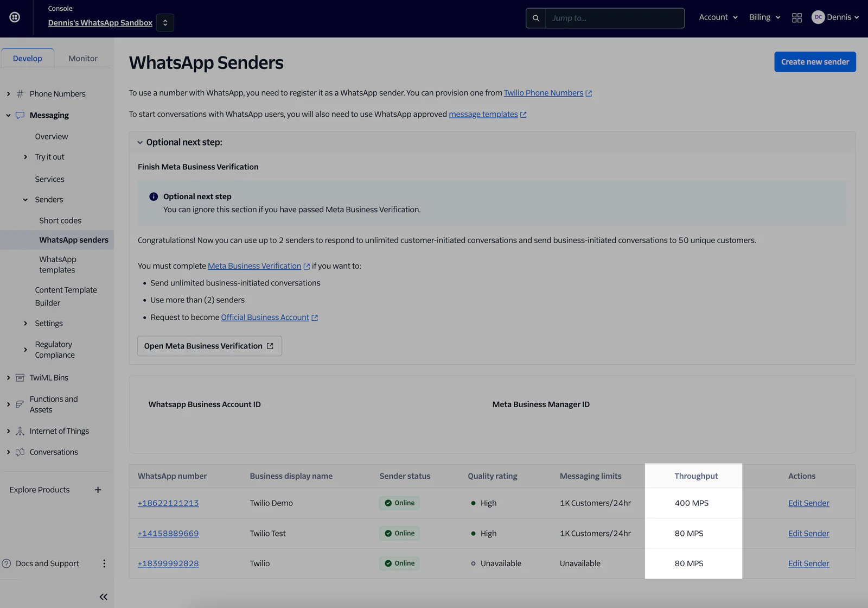Open number +18622121213

168,503
